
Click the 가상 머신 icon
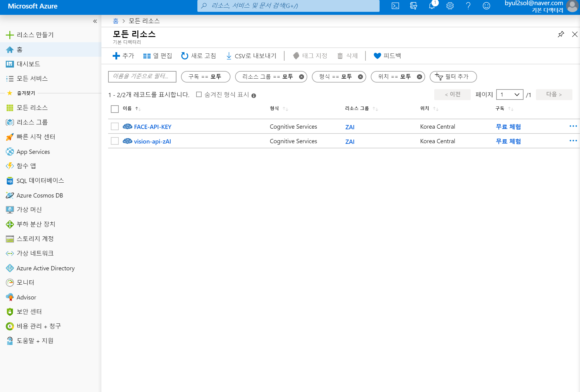pyautogui.click(x=10, y=210)
